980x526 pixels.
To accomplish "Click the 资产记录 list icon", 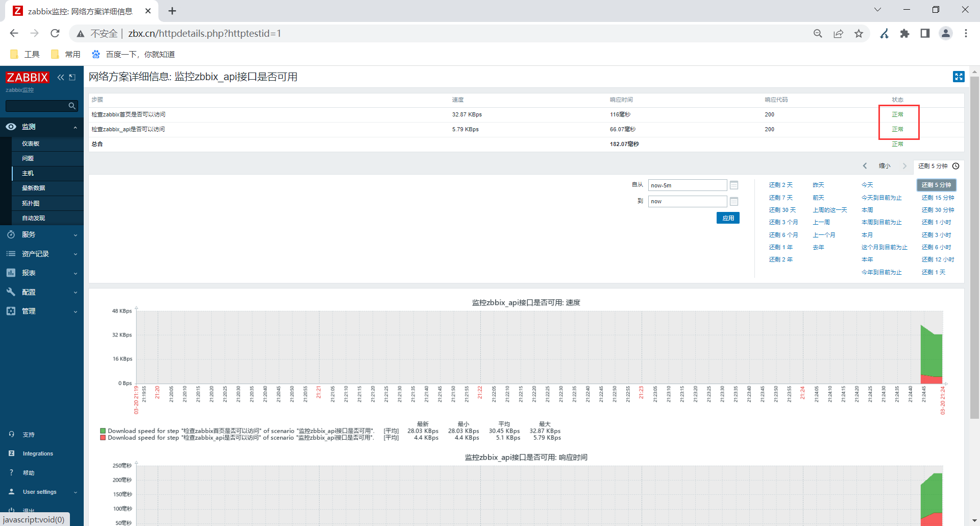I will pos(11,254).
